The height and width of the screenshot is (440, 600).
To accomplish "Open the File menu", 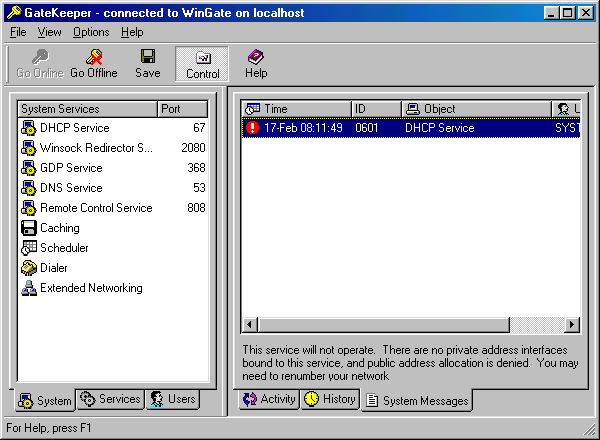I will tap(18, 32).
